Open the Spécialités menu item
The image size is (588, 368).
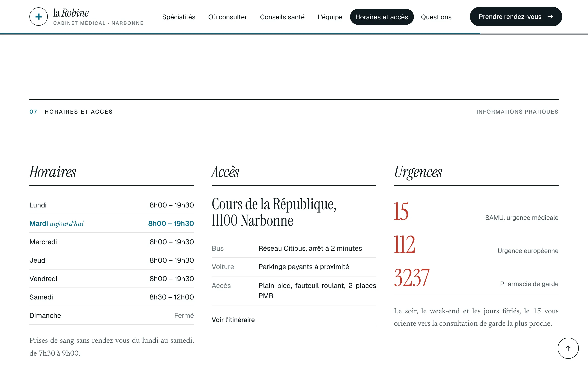click(179, 17)
